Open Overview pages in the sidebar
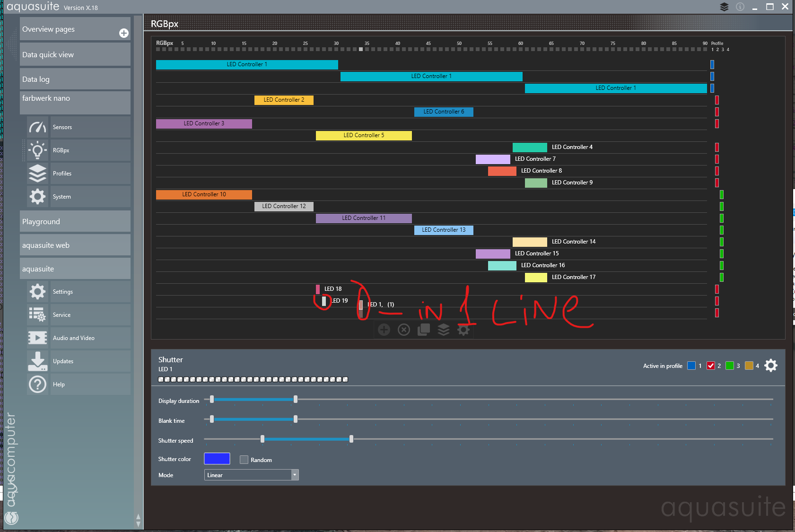The height and width of the screenshot is (532, 795). [x=75, y=29]
